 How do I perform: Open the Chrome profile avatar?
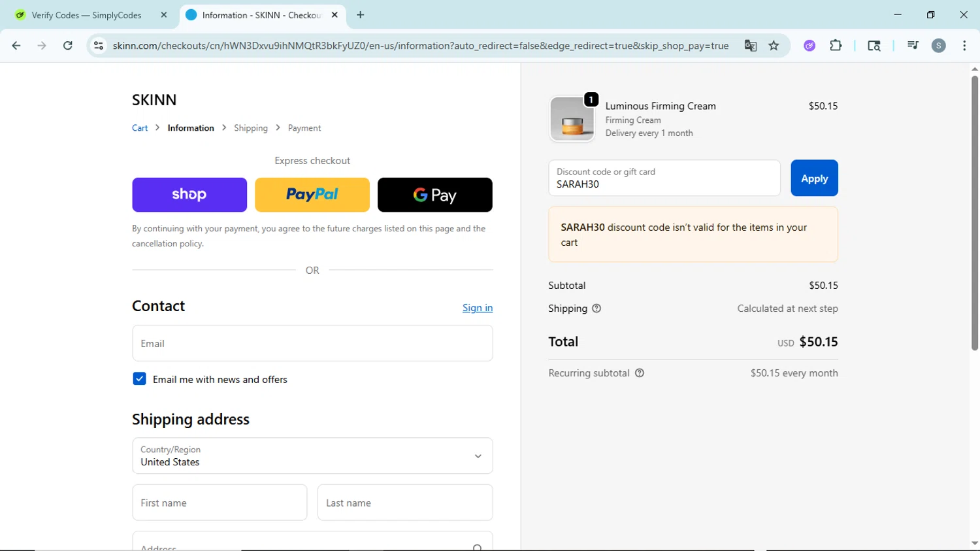tap(939, 46)
